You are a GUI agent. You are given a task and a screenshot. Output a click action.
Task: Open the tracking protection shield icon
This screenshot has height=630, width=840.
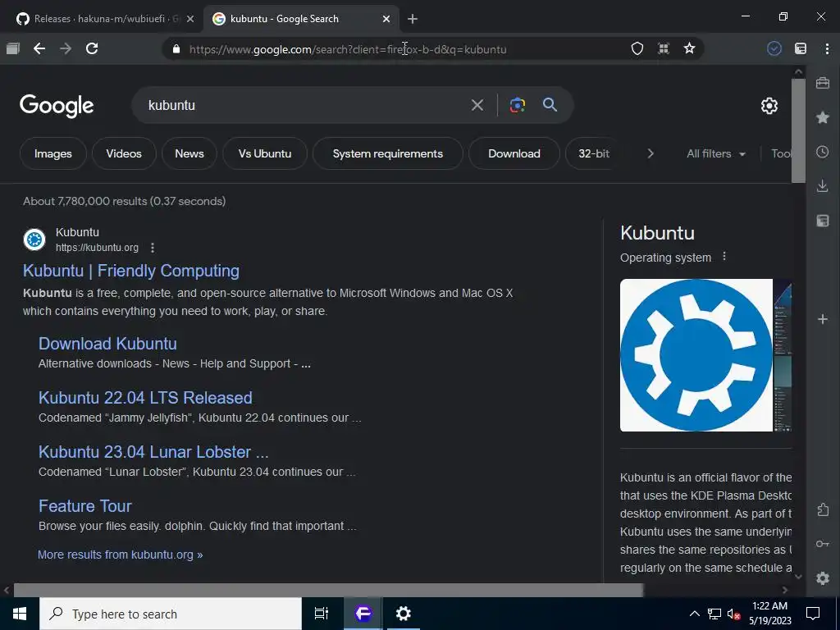(x=637, y=48)
